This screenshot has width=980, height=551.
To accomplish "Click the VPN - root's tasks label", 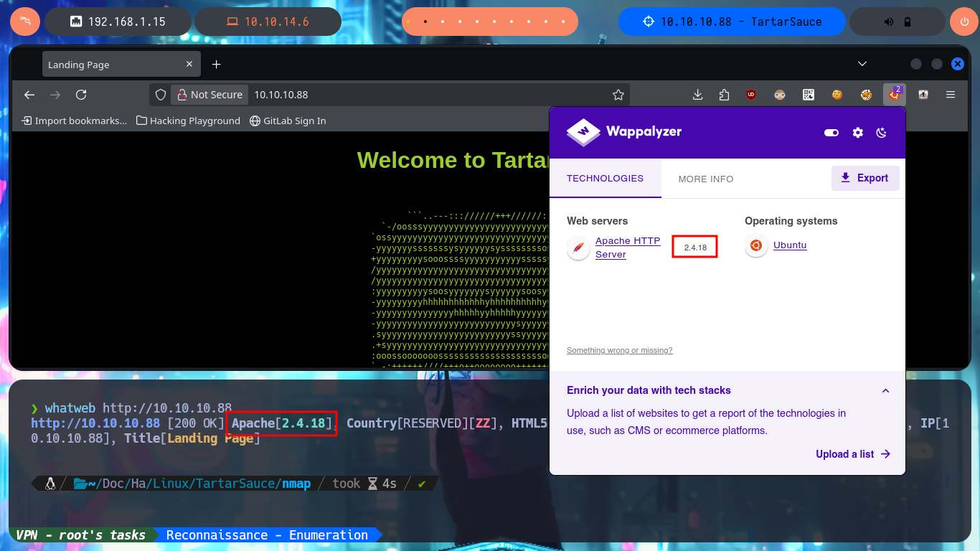I will 80,535.
